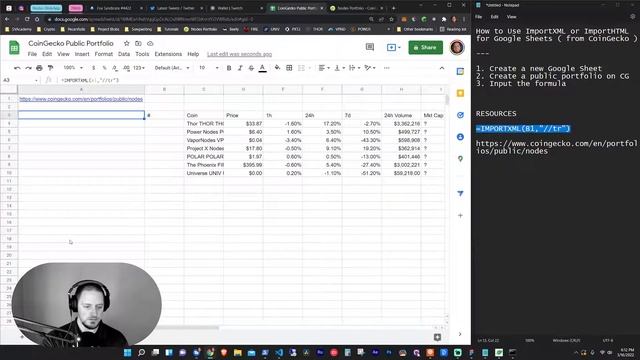Open the File menu in Sheets

pyautogui.click(x=32, y=54)
